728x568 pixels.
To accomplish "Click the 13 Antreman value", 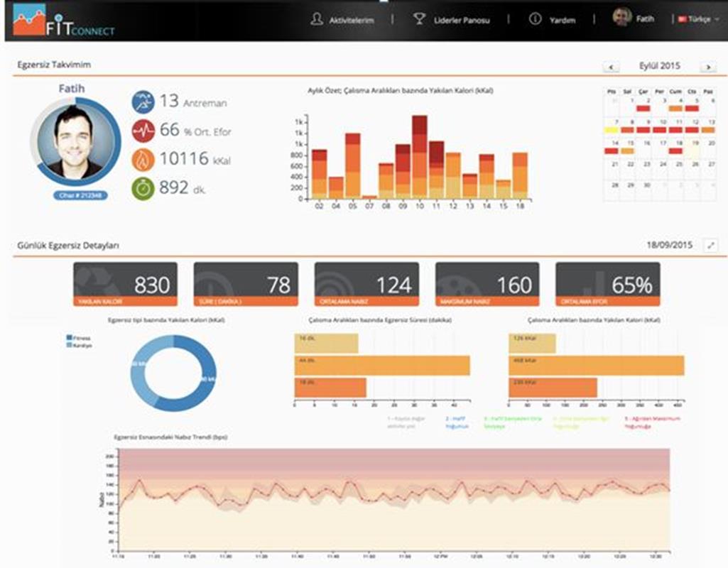I will point(193,101).
